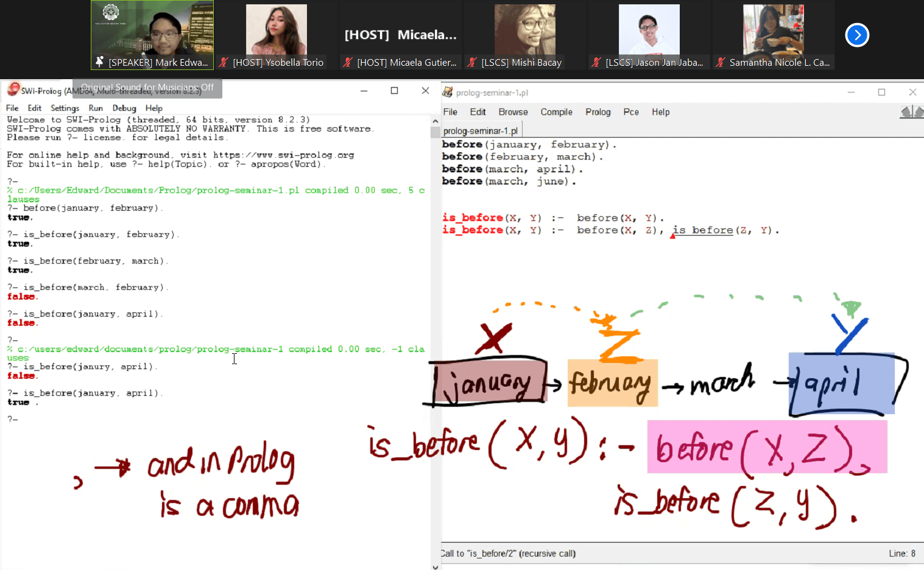Screen dimensions: 924x570
Task: Click the forward footprint navigation icon in editor toolbar
Action: click(x=919, y=113)
